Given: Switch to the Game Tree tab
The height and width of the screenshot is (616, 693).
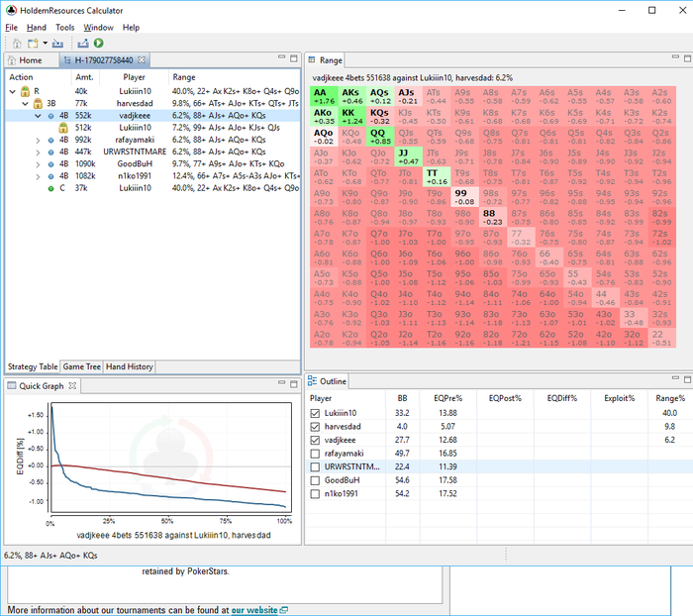Looking at the screenshot, I should coord(81,366).
